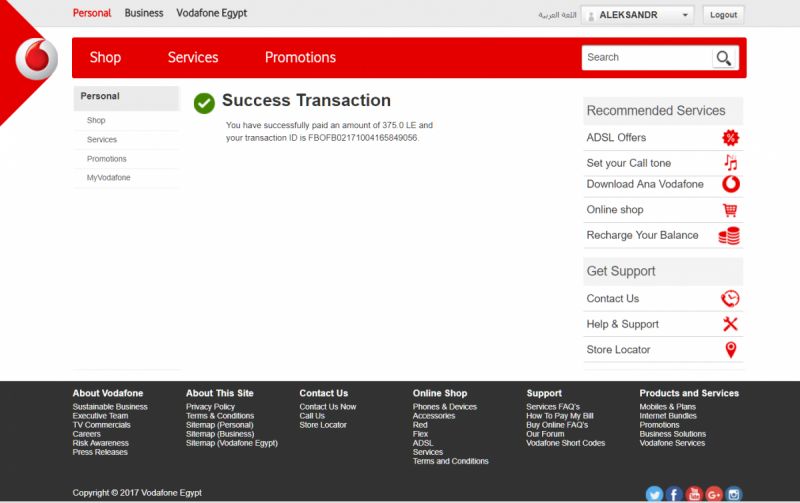Click the Logout button

coord(723,15)
